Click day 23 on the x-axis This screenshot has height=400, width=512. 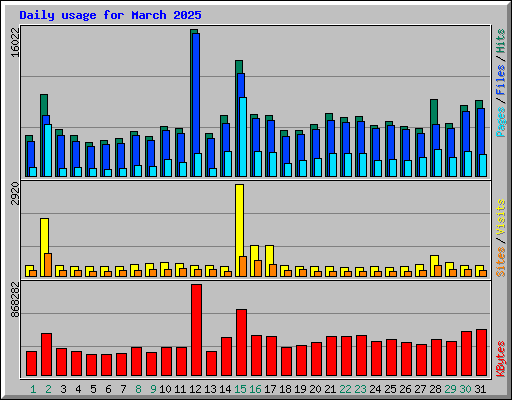[360, 389]
